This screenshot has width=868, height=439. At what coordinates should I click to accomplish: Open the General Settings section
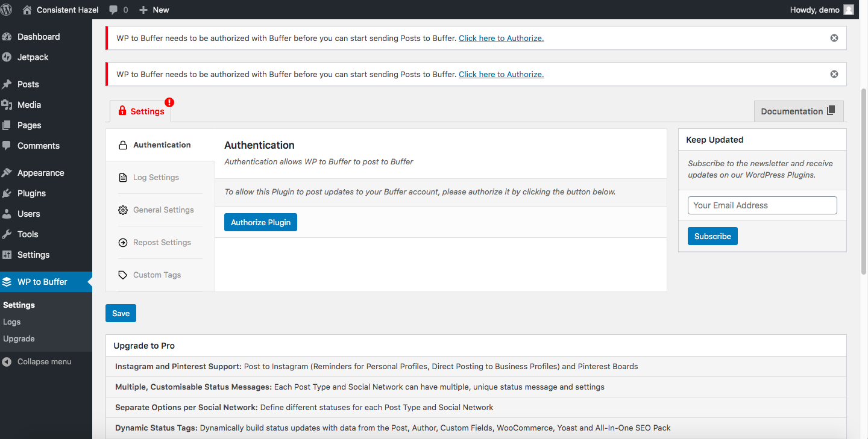click(x=160, y=210)
